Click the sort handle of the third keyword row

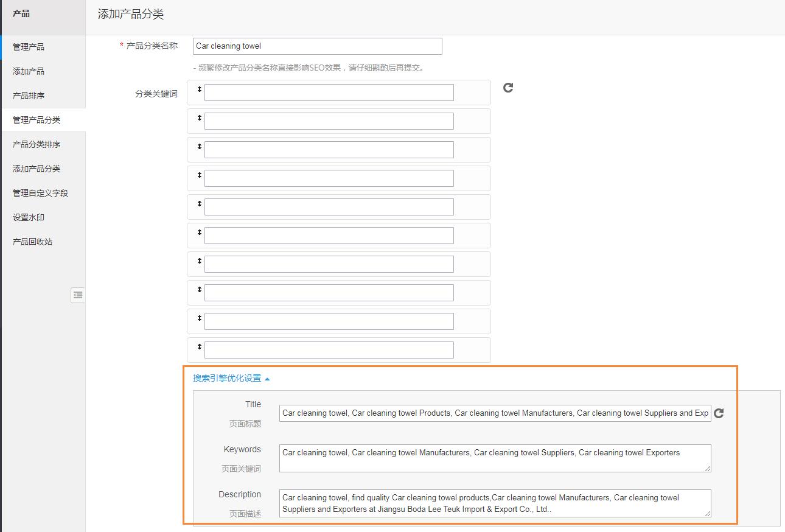[199, 147]
